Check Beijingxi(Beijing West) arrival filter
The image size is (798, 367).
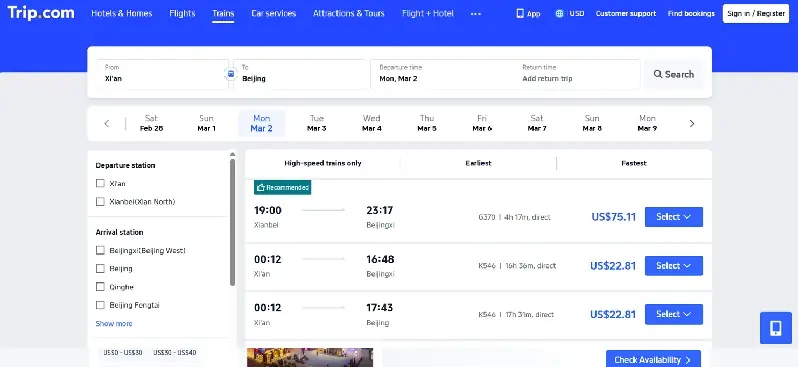pyautogui.click(x=100, y=250)
